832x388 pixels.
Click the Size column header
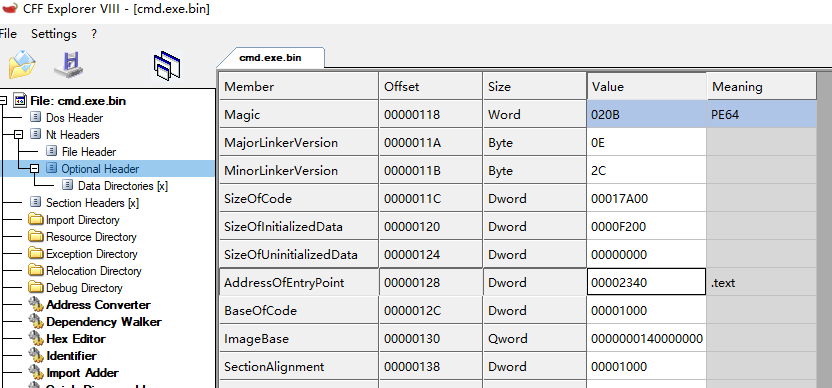pos(534,86)
